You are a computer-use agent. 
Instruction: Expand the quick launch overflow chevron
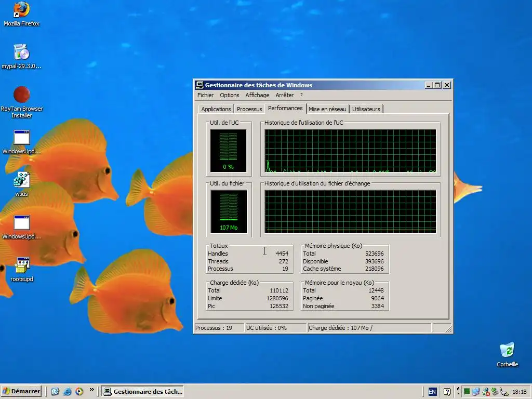click(x=91, y=390)
